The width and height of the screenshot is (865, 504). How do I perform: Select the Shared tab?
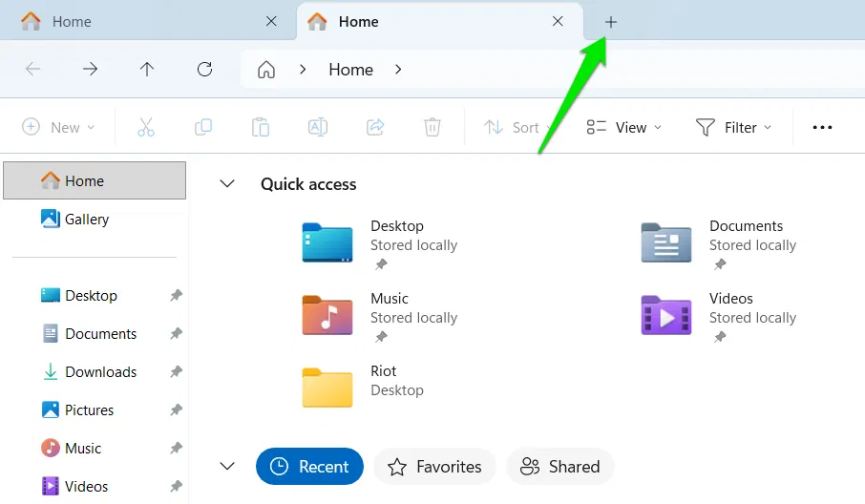[560, 467]
